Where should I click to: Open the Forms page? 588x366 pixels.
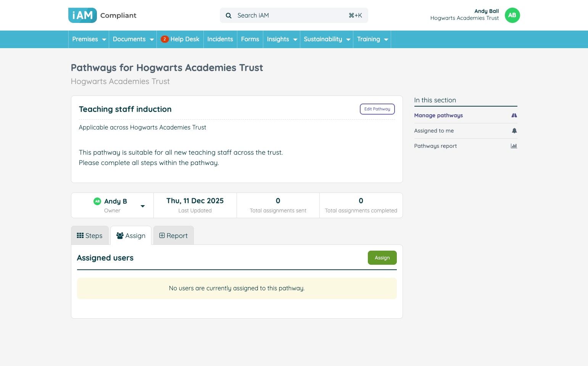(x=250, y=39)
